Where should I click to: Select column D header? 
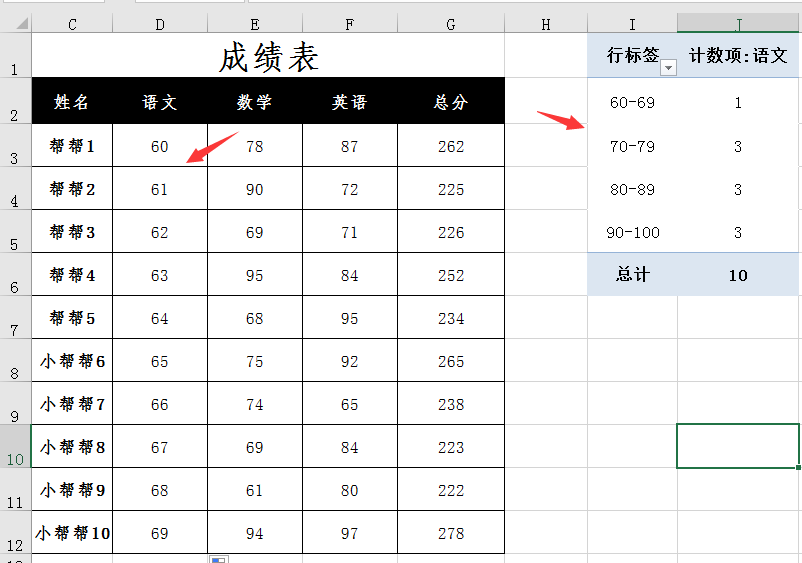tap(160, 24)
